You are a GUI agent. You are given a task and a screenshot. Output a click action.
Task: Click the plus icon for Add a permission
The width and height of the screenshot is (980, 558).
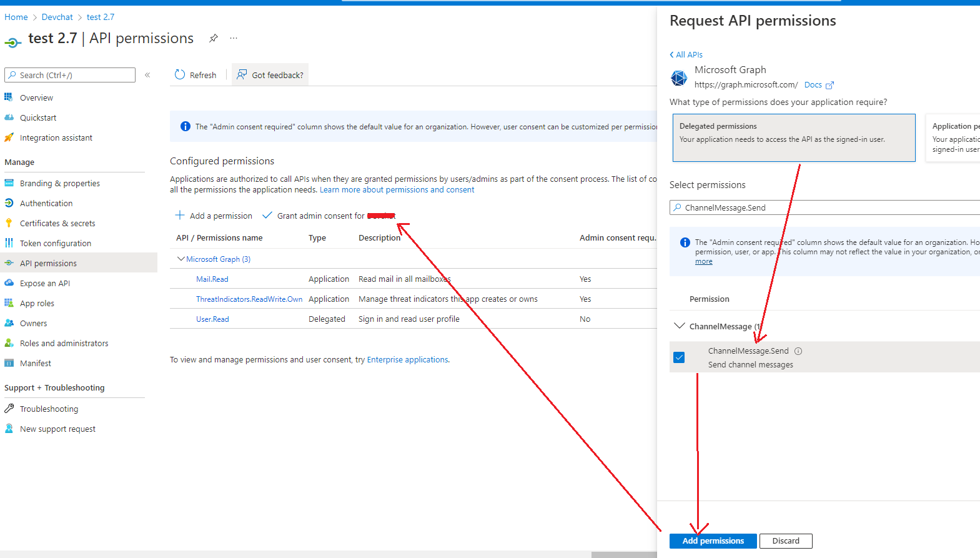click(x=180, y=215)
